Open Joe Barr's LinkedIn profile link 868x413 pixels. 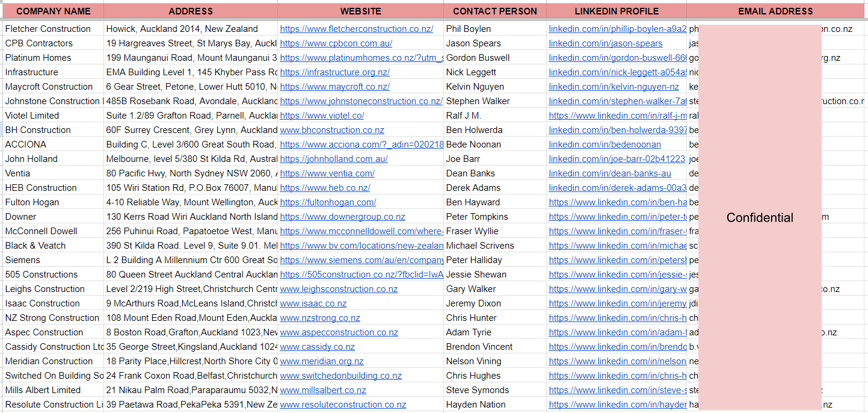(x=617, y=159)
